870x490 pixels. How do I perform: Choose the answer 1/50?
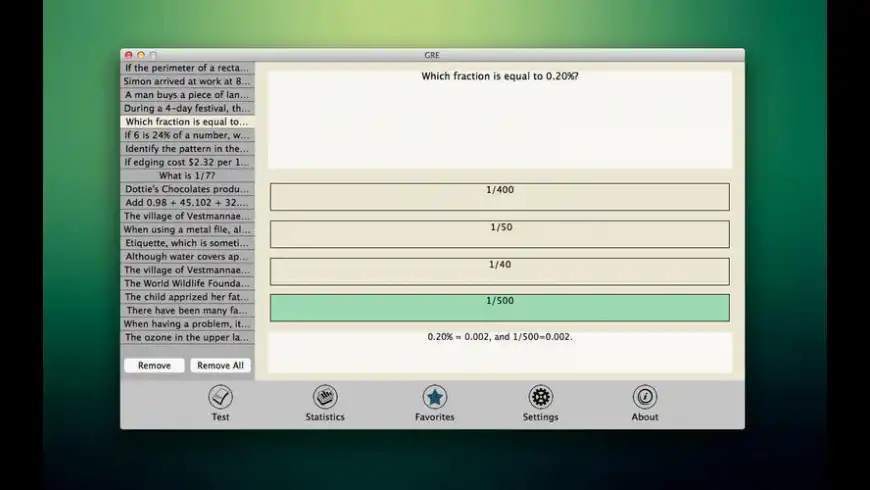(x=500, y=234)
